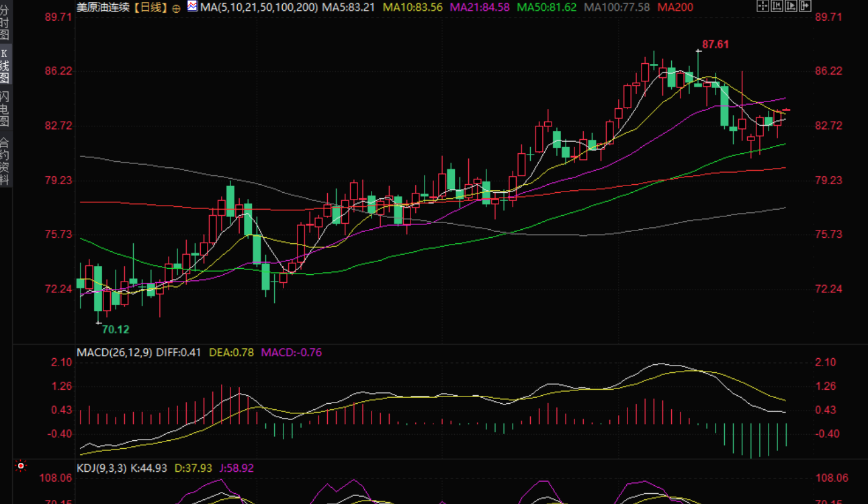This screenshot has height=504, width=868.
Task: Open MACD(26,12,9) indicator parameters
Action: tap(114, 352)
